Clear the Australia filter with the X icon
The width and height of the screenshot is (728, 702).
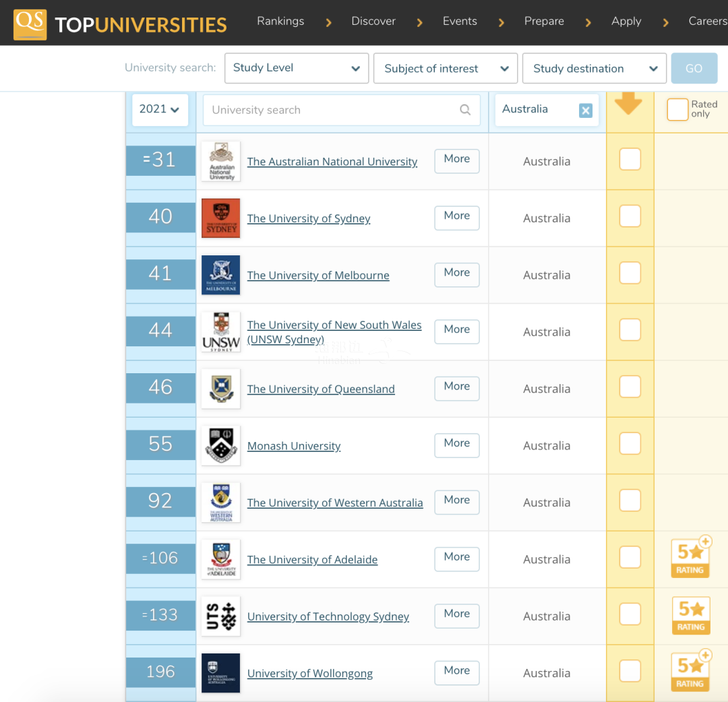coord(586,110)
